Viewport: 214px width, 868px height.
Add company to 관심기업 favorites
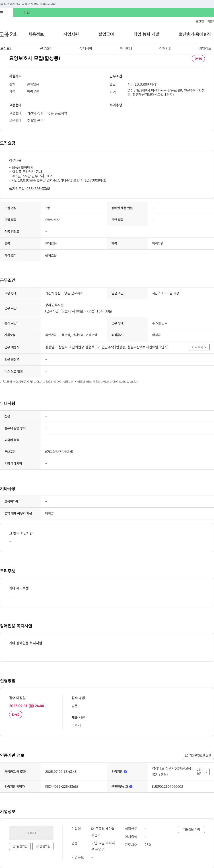[x=20, y=846]
